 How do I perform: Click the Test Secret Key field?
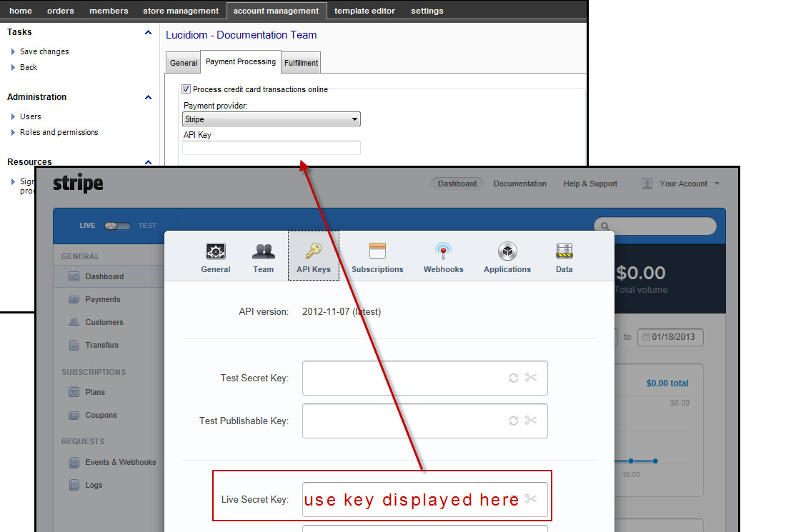point(425,378)
